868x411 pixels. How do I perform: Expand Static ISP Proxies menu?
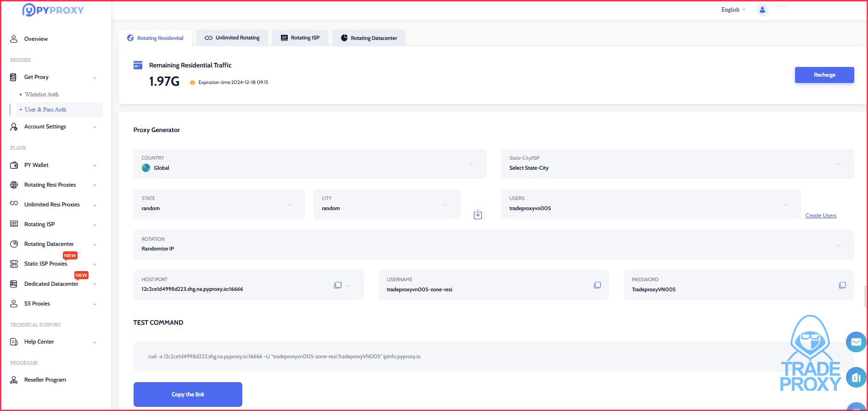click(x=95, y=264)
